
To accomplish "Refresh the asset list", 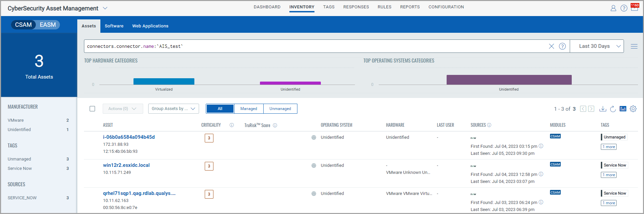I will tap(613, 109).
